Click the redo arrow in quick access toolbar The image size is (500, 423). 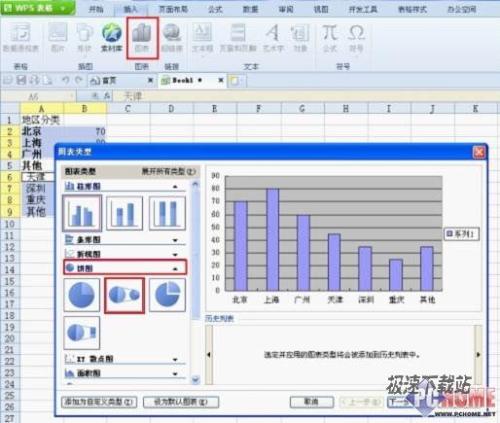click(x=79, y=80)
